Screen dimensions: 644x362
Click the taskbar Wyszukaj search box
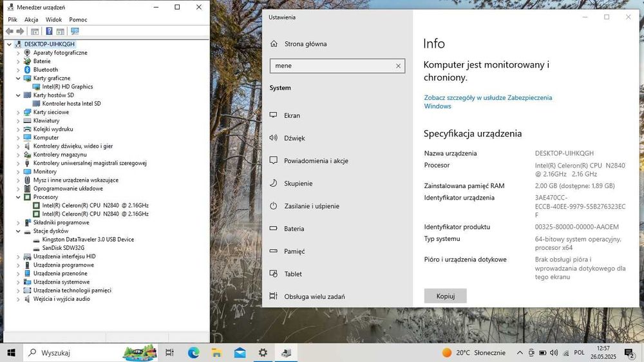tap(90, 352)
